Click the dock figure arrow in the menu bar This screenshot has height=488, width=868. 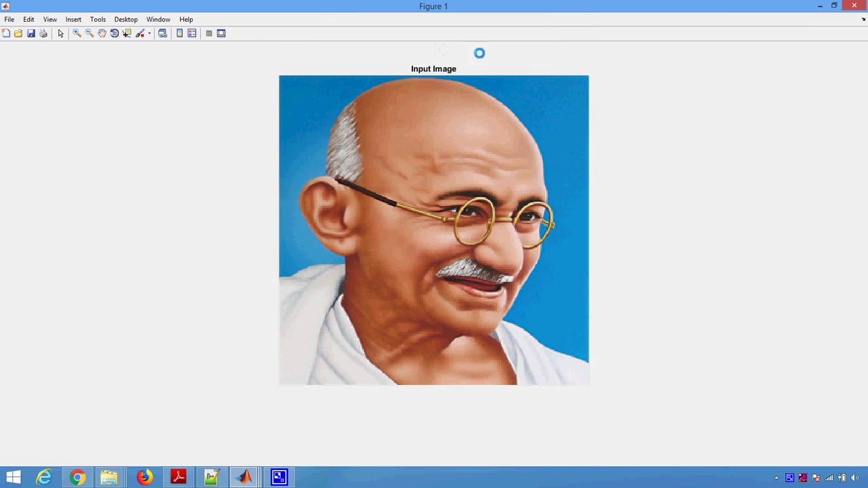coord(863,20)
